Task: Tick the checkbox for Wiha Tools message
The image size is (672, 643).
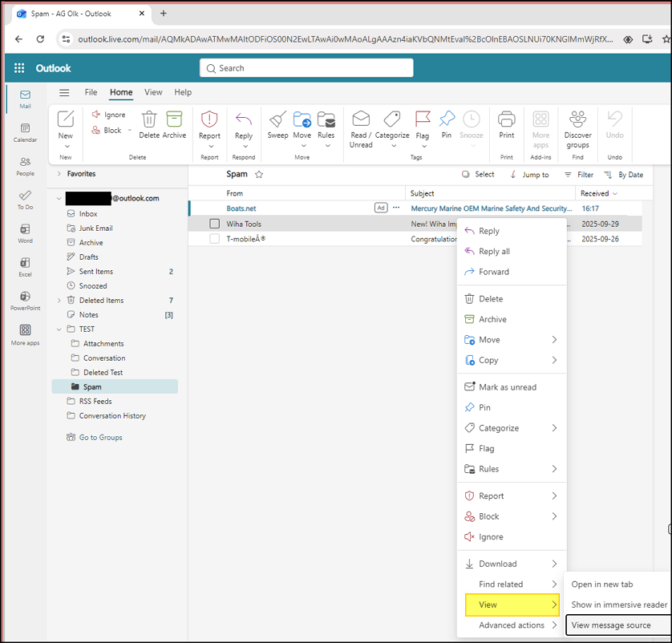Action: (x=215, y=224)
